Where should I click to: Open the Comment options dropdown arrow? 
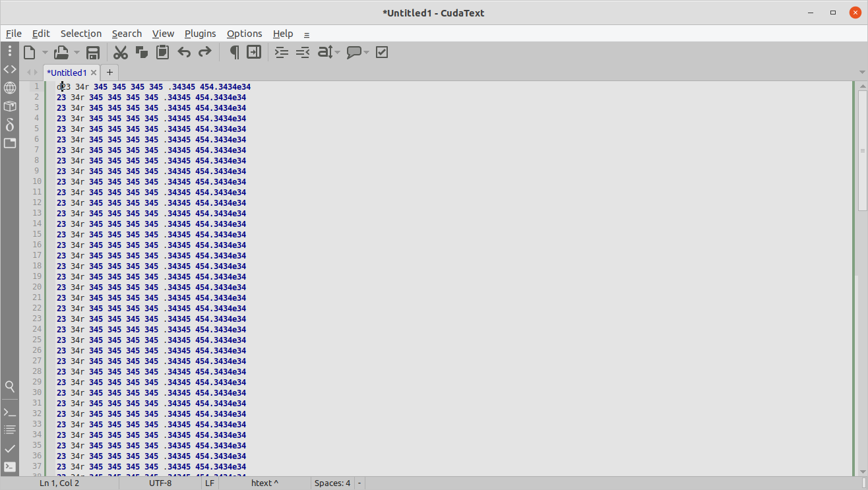[366, 52]
